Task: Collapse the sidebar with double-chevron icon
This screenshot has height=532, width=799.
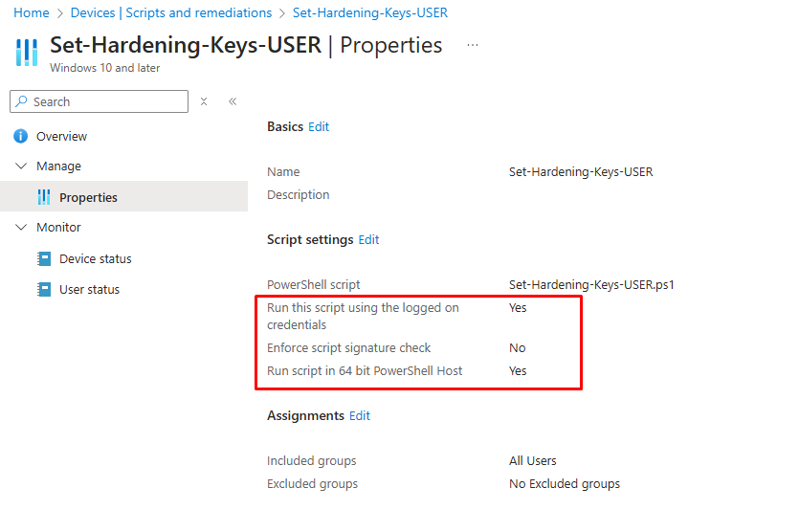Action: pyautogui.click(x=233, y=101)
